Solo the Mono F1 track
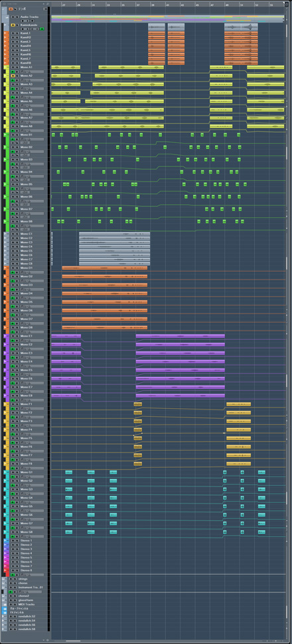Screen dimensions: 292x644 tap(17, 404)
